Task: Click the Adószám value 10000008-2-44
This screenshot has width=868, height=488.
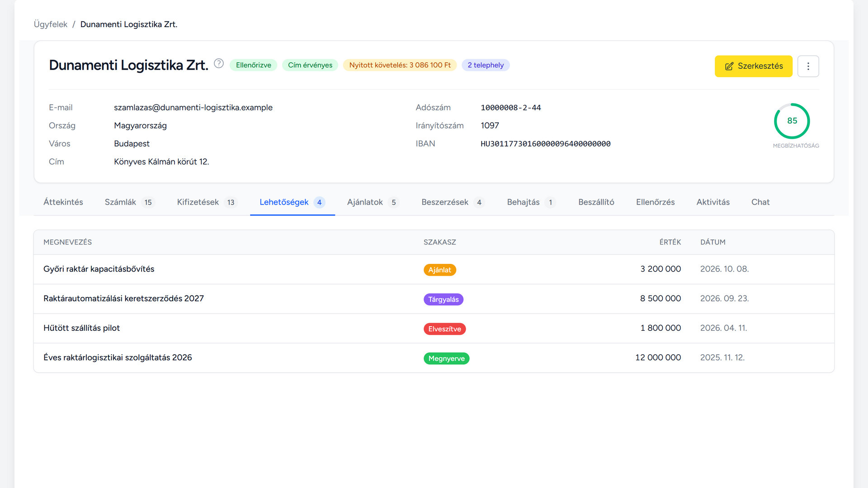Action: coord(510,108)
